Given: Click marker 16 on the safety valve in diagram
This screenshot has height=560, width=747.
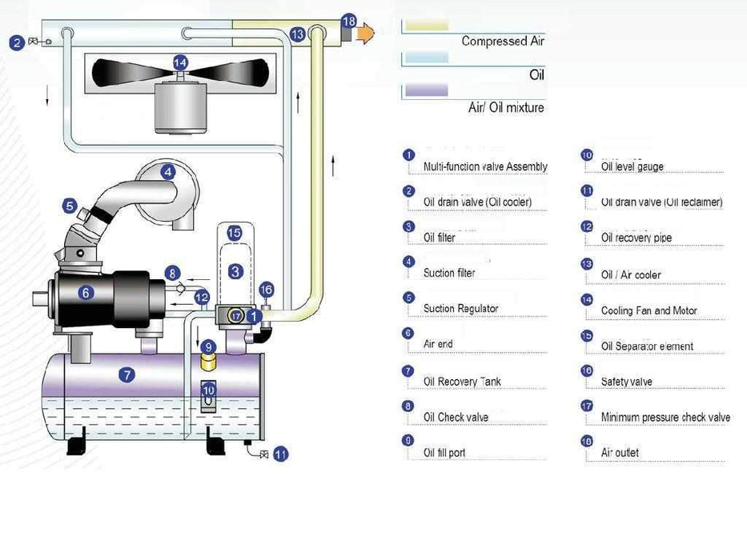Looking at the screenshot, I should [x=267, y=290].
